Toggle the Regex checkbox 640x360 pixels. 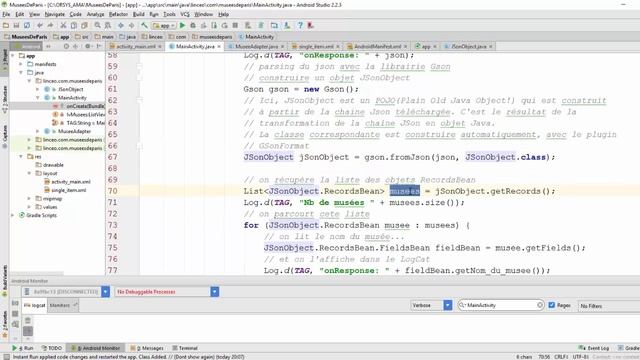pyautogui.click(x=552, y=305)
